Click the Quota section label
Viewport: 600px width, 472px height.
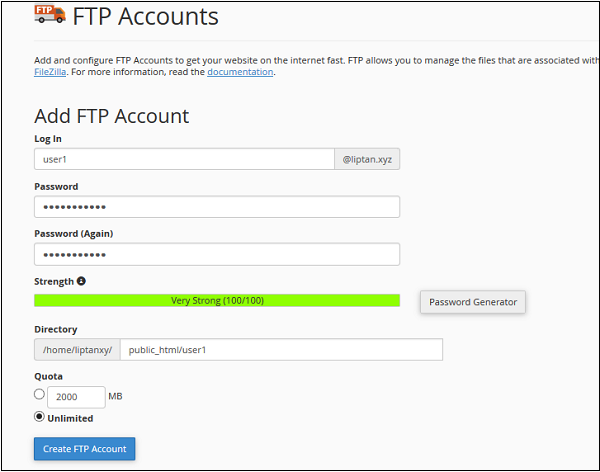(x=48, y=376)
